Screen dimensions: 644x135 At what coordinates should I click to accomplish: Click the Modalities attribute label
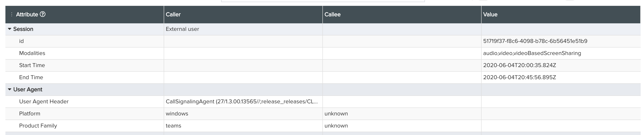[32, 53]
